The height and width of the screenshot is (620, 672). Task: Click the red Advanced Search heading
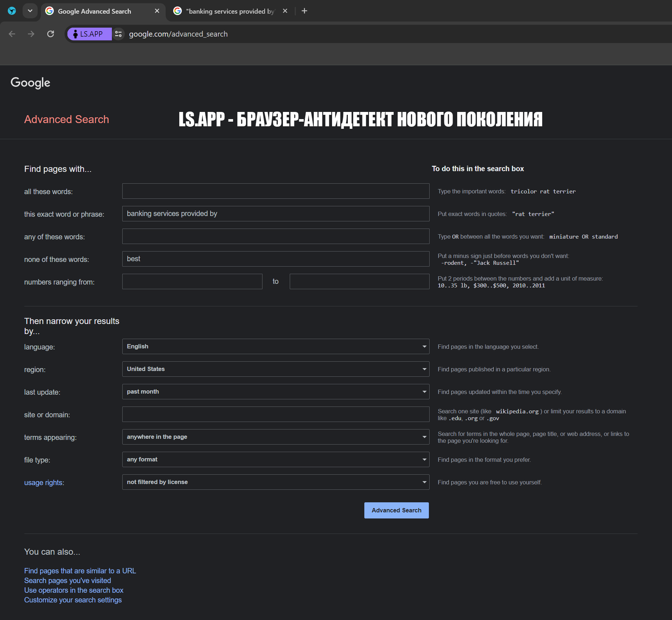66,119
